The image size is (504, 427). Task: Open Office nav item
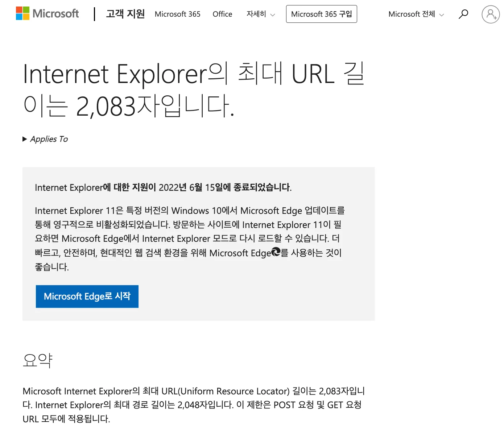point(222,14)
